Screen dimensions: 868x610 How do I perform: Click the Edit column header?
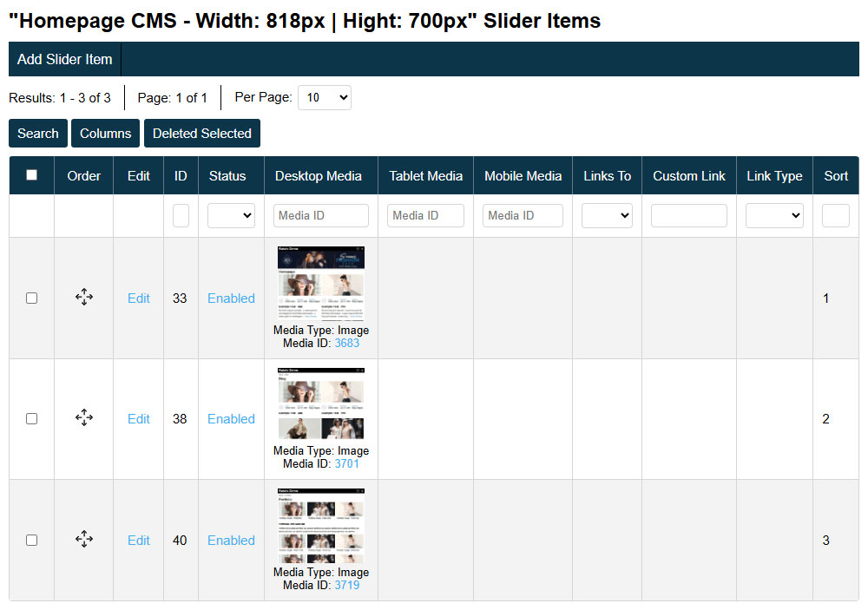[138, 176]
